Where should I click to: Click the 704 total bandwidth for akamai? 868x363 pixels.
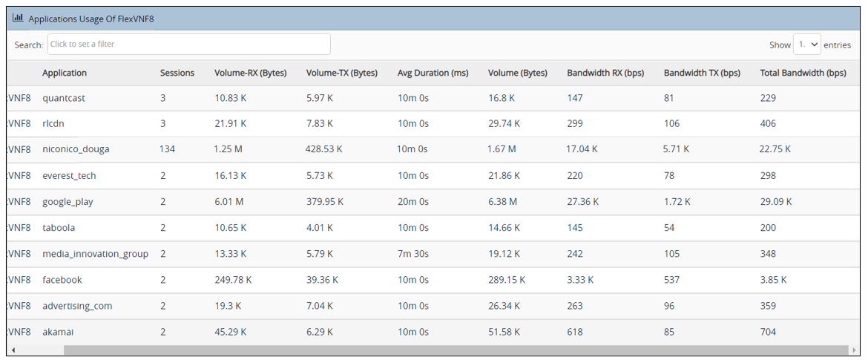pos(768,332)
